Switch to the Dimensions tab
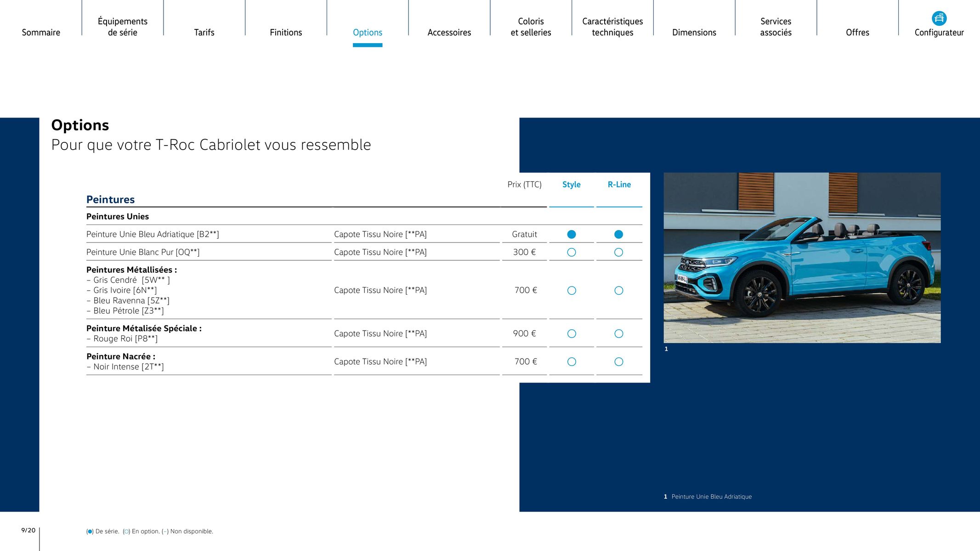This screenshot has height=551, width=980. click(x=694, y=33)
